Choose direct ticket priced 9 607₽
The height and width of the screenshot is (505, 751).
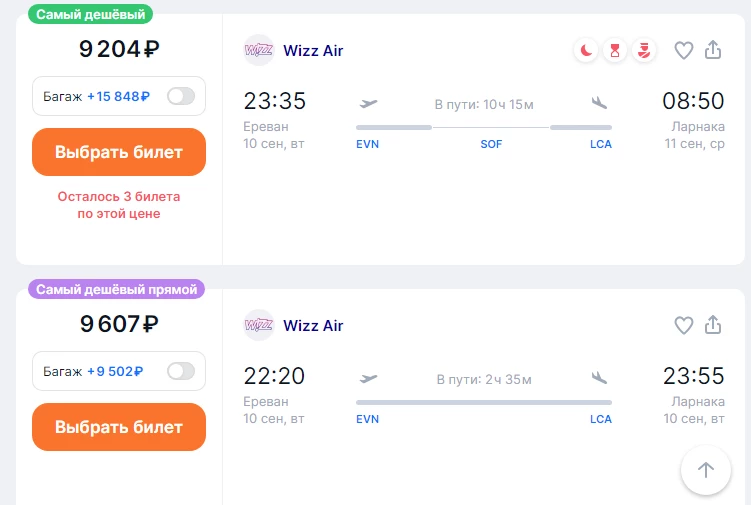(x=119, y=427)
